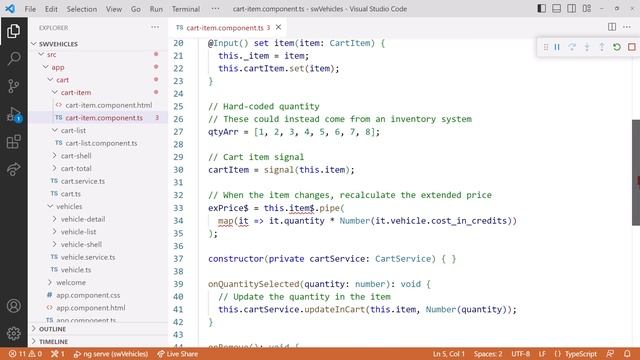This screenshot has width=640, height=360.
Task: Open Manage gear settings menu
Action: click(13, 333)
